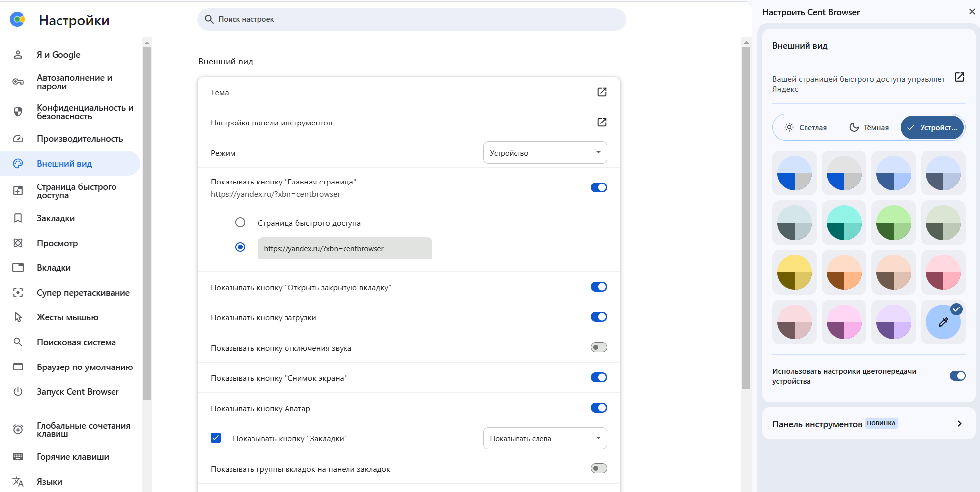The height and width of the screenshot is (492, 980).
Task: Select the yandex.ru custom URL radio button
Action: (240, 247)
